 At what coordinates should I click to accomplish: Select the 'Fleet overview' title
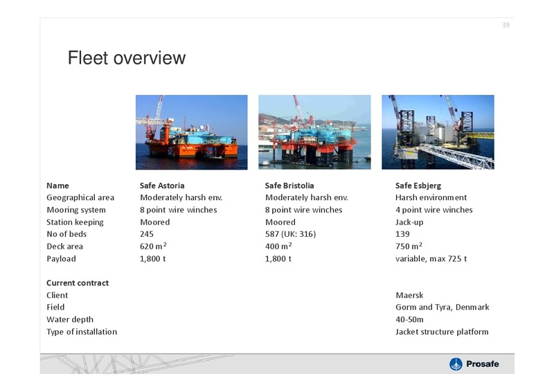(127, 58)
